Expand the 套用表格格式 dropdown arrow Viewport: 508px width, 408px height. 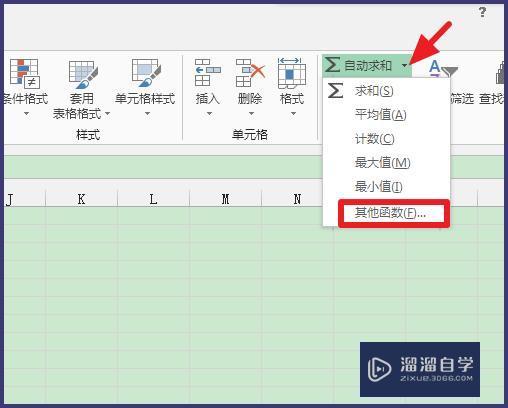coord(107,114)
